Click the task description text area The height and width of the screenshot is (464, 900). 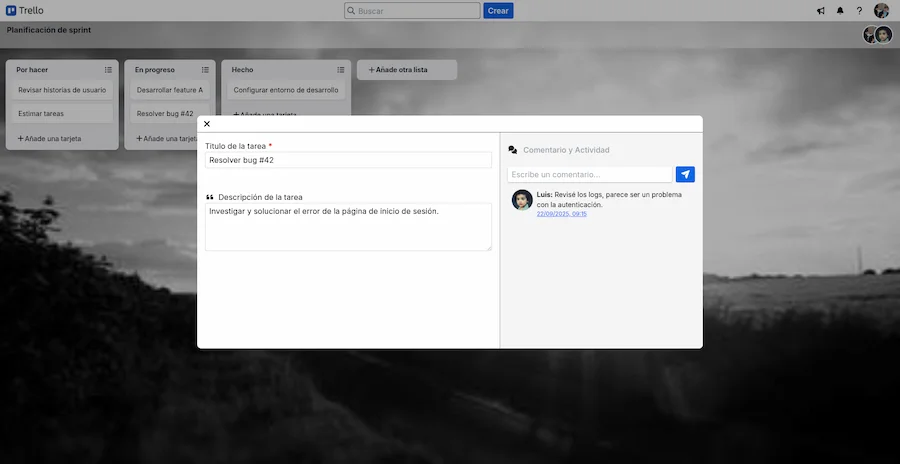[x=348, y=227]
